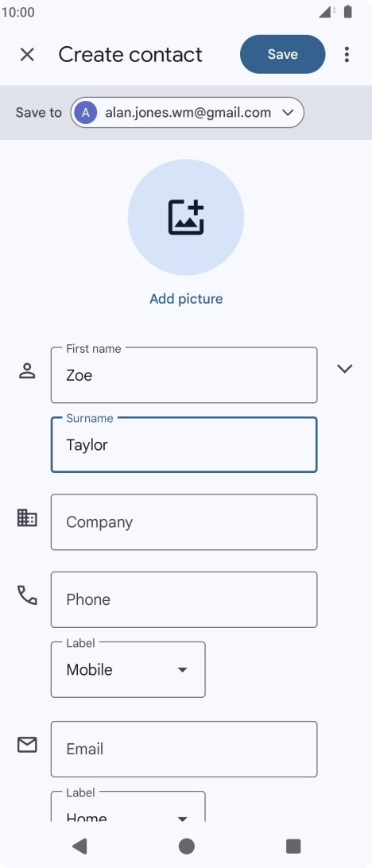Tap the email envelope icon

pos(27,745)
